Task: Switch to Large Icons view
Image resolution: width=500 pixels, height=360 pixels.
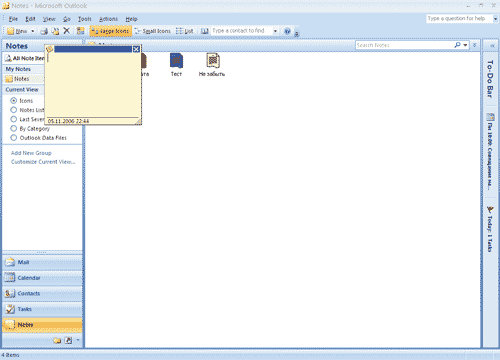Action: [x=110, y=31]
